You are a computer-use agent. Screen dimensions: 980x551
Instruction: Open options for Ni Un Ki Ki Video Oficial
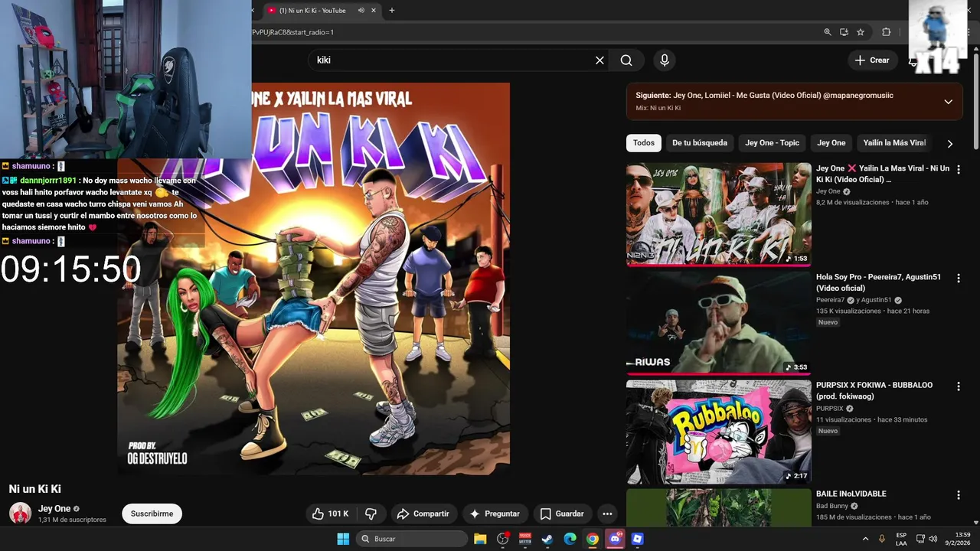(958, 169)
